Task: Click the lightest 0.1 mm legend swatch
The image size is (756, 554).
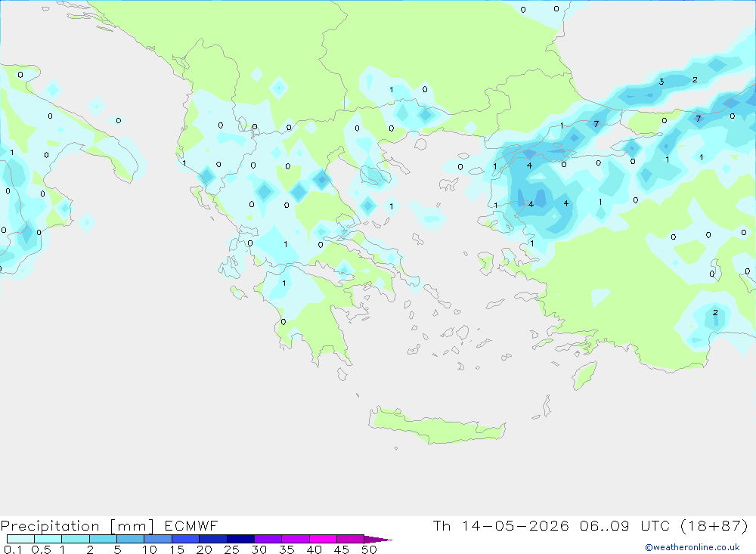Action: (x=20, y=539)
